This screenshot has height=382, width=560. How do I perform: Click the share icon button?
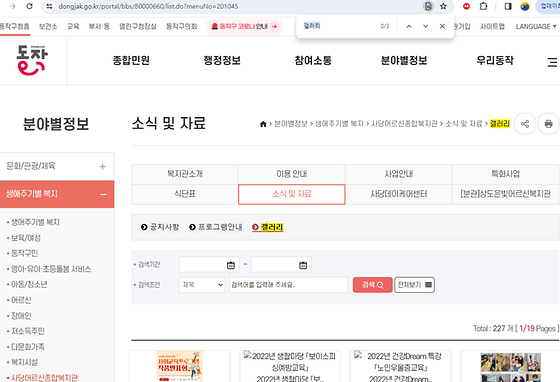[525, 124]
